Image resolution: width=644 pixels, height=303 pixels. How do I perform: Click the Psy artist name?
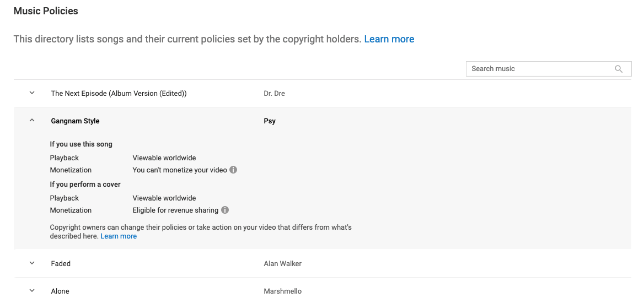point(270,121)
